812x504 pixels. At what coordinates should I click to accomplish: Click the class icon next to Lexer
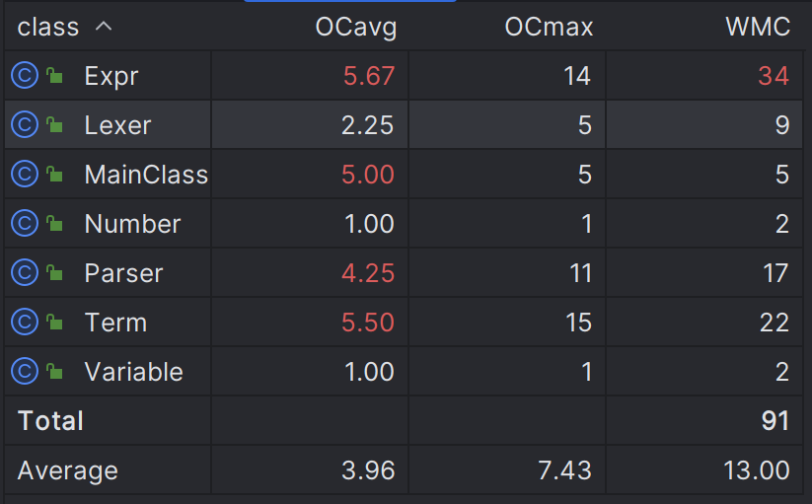(25, 124)
